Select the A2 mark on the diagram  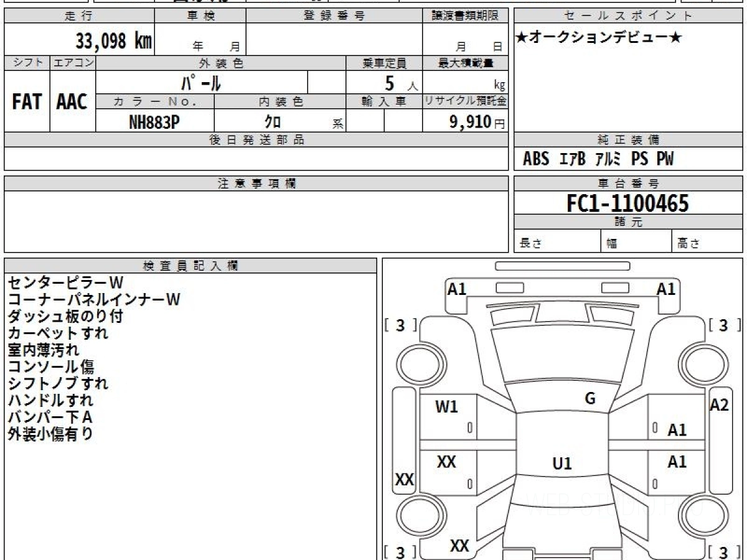tap(719, 405)
